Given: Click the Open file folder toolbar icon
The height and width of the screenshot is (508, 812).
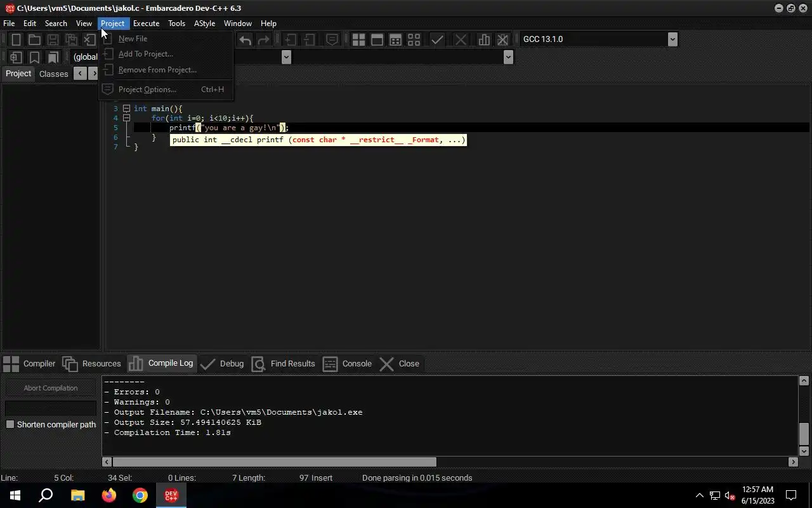Looking at the screenshot, I should coord(34,39).
